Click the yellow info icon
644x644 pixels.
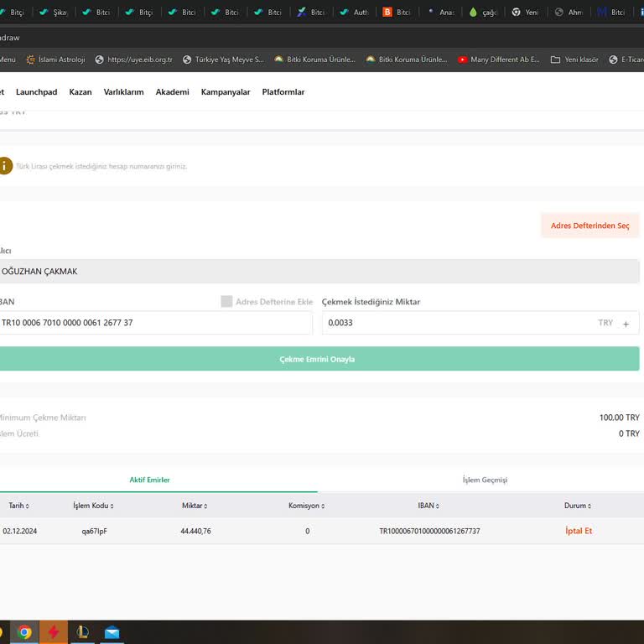pos(5,166)
